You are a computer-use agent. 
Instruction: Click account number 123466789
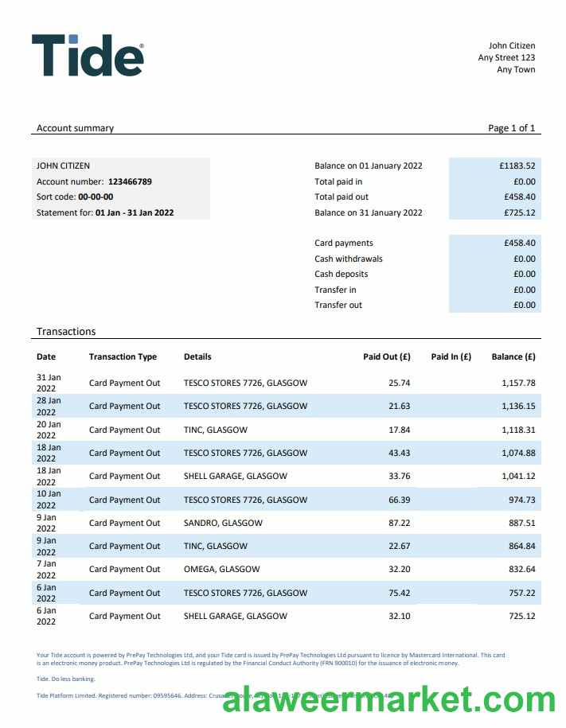(x=130, y=181)
